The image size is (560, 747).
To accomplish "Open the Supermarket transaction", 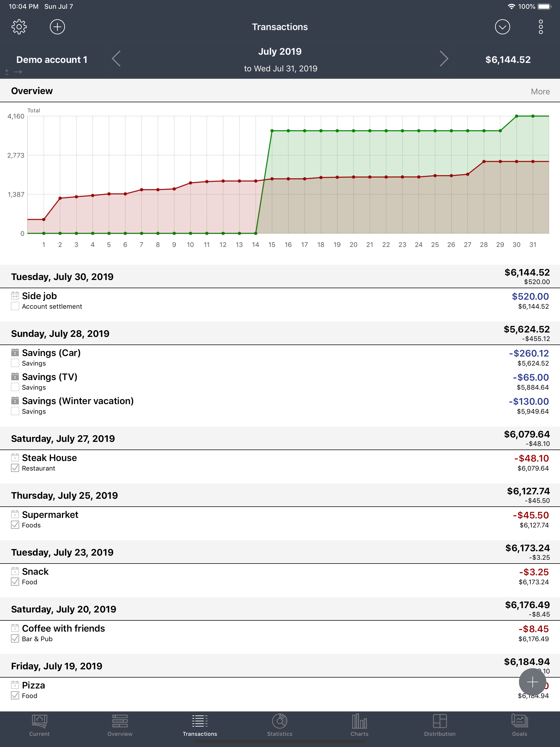I will coord(280,520).
